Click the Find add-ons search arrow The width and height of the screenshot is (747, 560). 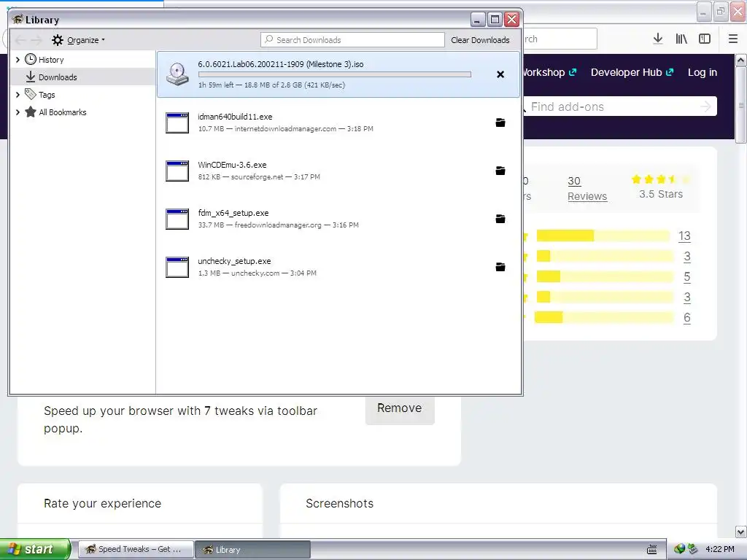tap(705, 106)
